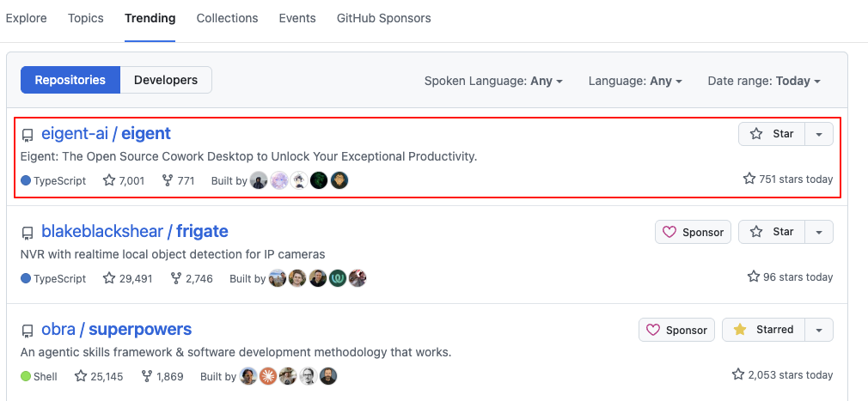Star the eigent-ai / eigent repository
868x401 pixels.
(x=772, y=134)
